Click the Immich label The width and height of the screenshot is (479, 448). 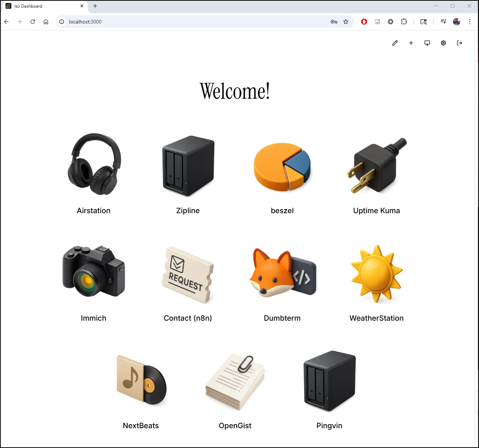click(94, 318)
